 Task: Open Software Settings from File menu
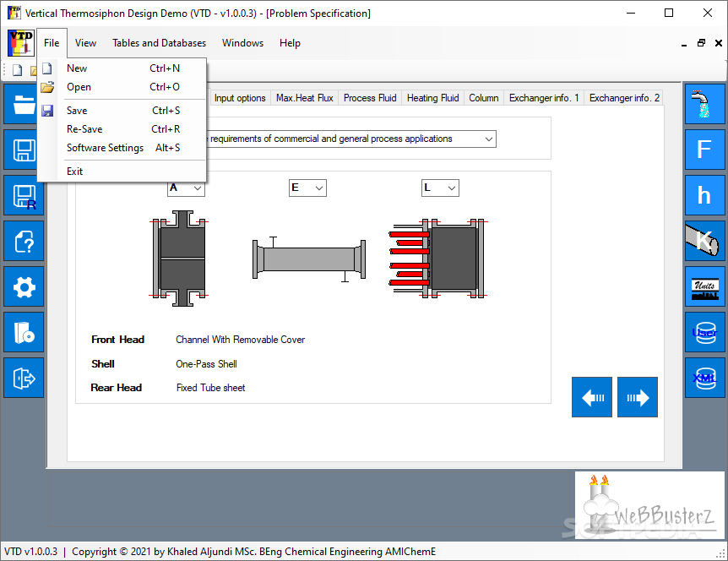coord(122,148)
